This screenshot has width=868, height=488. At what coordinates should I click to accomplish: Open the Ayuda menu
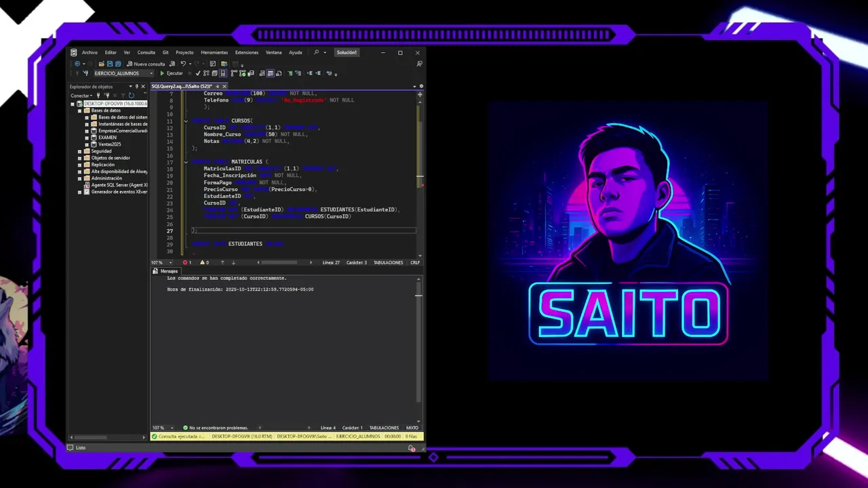296,52
